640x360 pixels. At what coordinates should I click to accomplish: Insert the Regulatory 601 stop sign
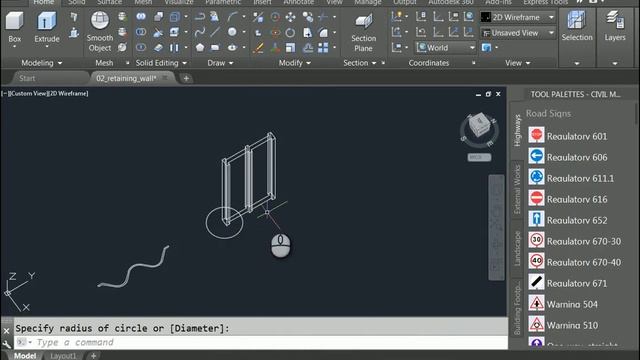(568, 136)
